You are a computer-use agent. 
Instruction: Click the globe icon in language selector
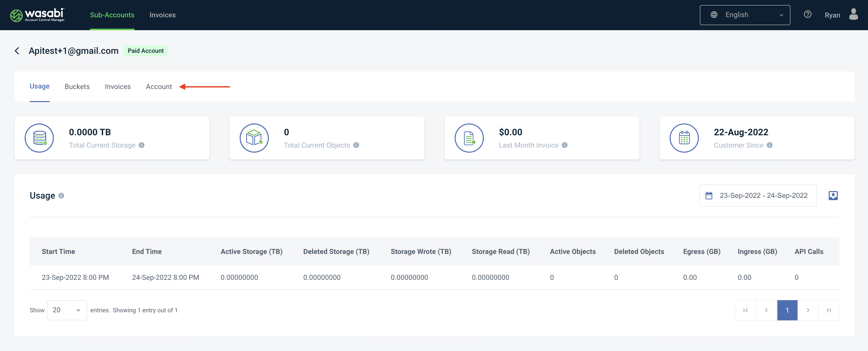[714, 15]
